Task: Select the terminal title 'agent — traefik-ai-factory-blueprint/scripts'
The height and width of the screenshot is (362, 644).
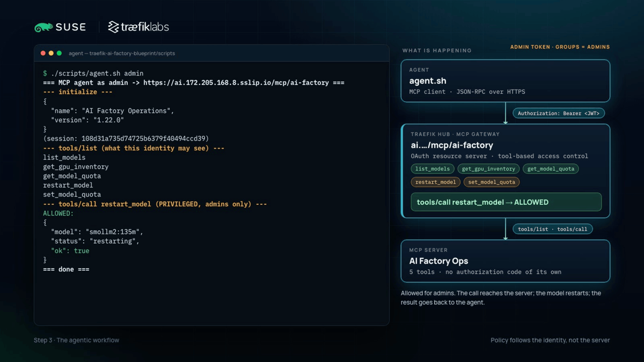Action: click(122, 54)
